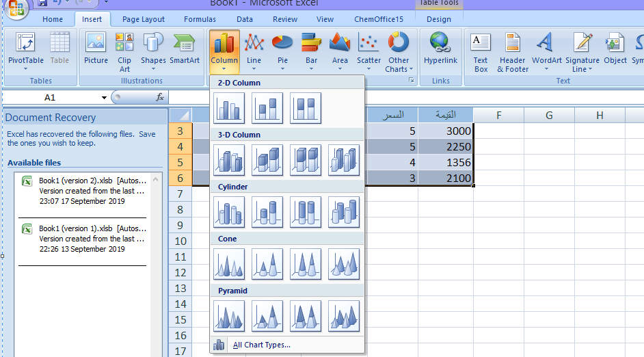
Task: Choose the 2-D Clustered Column chart
Action: click(229, 108)
